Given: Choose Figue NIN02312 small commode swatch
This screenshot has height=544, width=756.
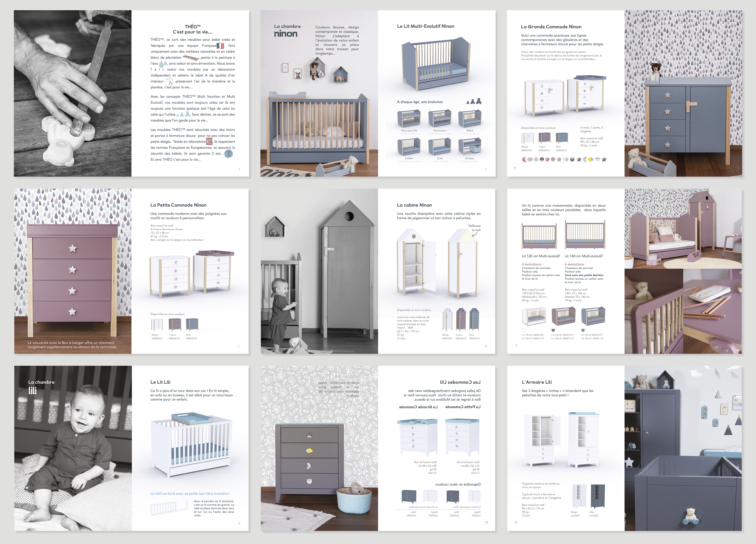Looking at the screenshot, I should click(x=175, y=325).
